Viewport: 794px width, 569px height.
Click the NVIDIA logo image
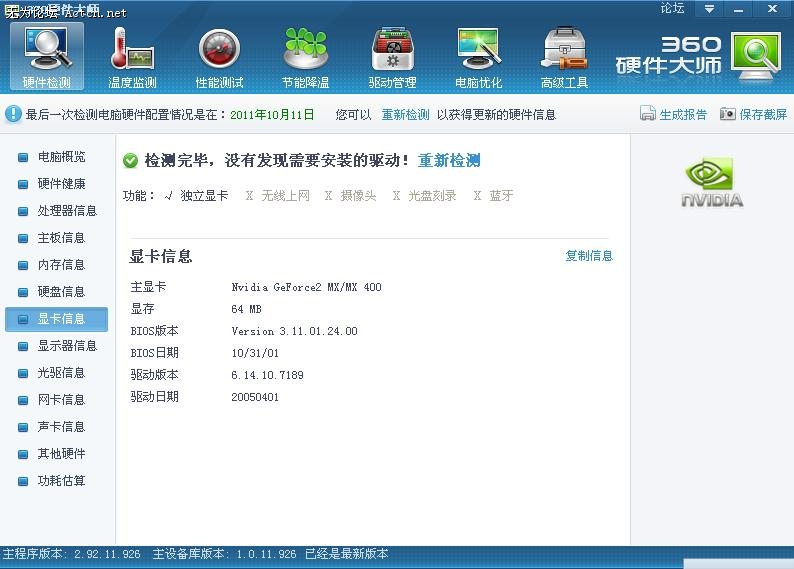coord(712,182)
